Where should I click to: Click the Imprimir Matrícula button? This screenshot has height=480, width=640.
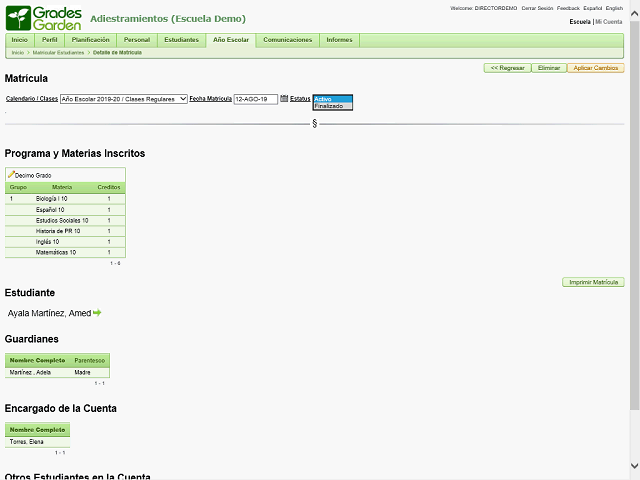click(593, 283)
